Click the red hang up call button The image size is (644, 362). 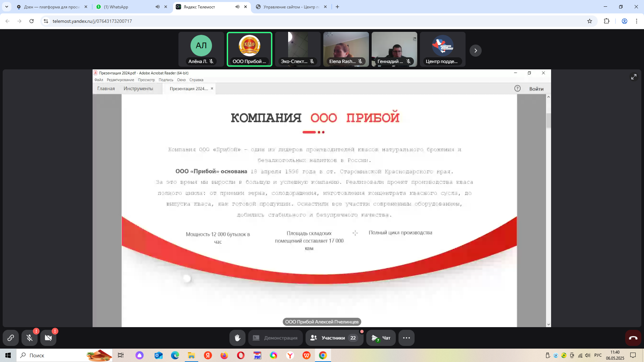pos(633,338)
